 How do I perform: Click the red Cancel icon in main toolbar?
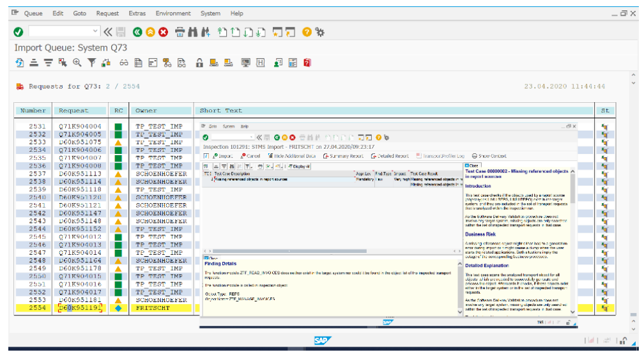tap(163, 31)
